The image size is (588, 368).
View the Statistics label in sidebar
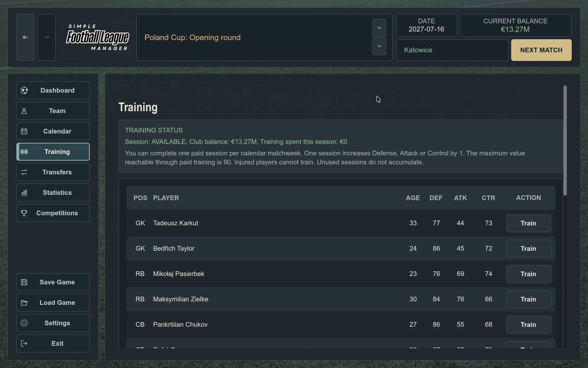click(57, 193)
